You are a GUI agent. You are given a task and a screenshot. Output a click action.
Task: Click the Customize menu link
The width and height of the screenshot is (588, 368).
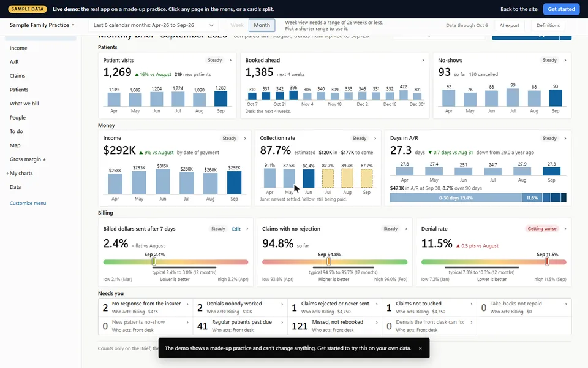[28, 203]
